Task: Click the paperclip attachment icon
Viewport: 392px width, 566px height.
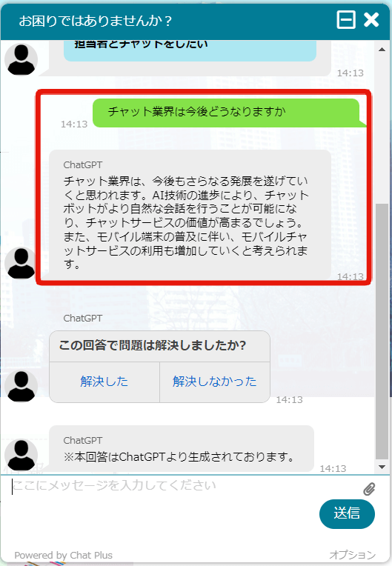Action: click(x=369, y=489)
